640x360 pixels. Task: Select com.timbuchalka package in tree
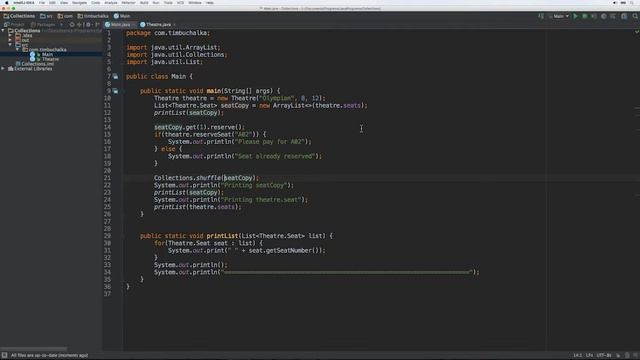click(x=47, y=49)
